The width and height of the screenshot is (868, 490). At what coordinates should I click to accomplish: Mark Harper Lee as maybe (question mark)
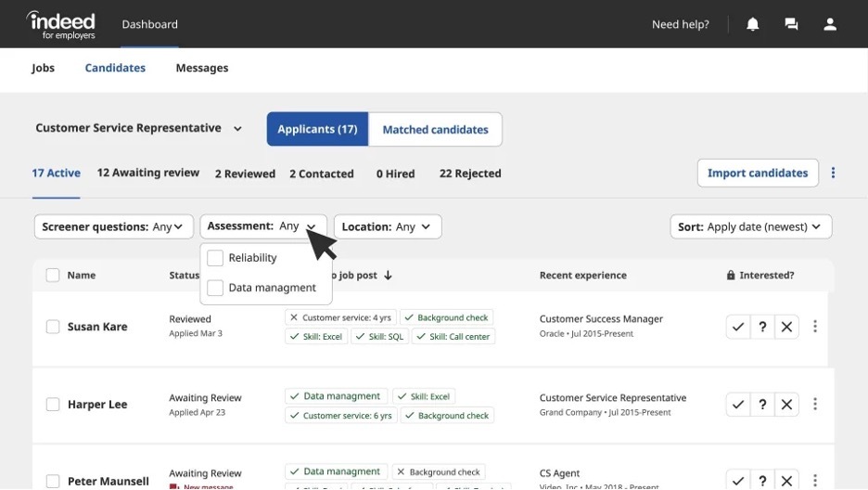762,405
